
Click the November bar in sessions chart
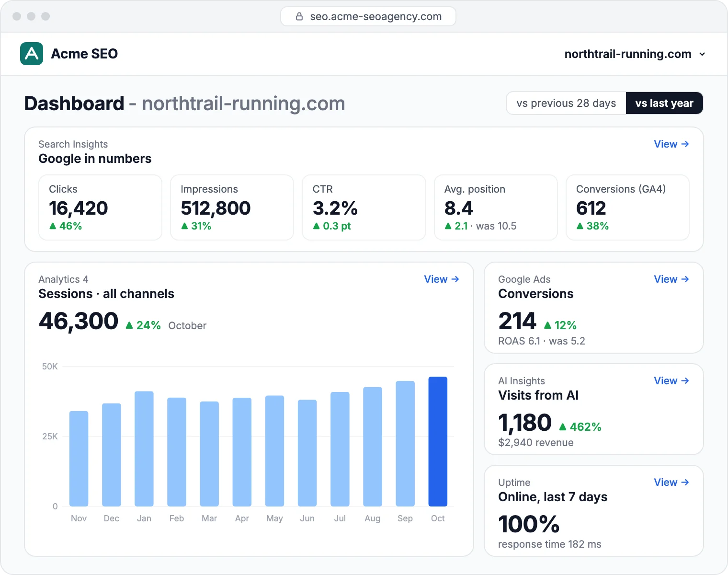coord(79,459)
